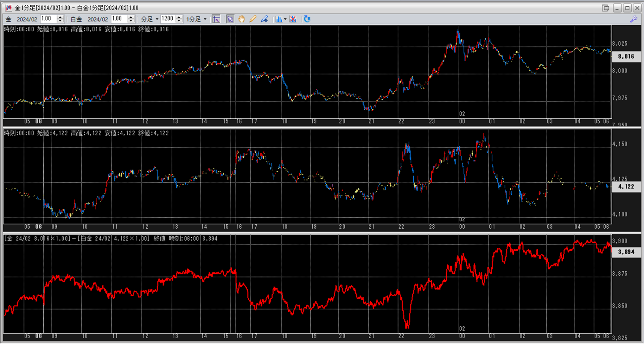This screenshot has width=644, height=344.
Task: Open the bar chart indicator dropdown arrow
Action: pos(285,19)
